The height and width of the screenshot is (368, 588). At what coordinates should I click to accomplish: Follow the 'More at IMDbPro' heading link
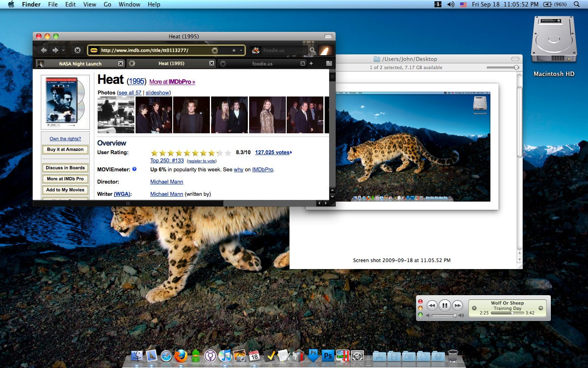coord(172,82)
